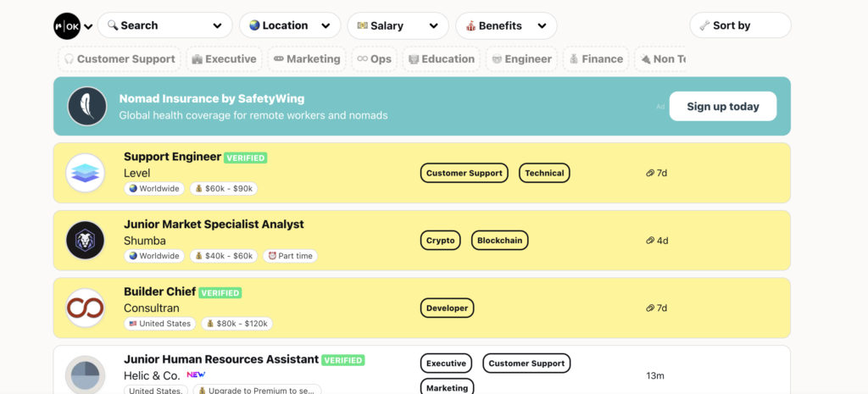The width and height of the screenshot is (868, 394).
Task: Select the Finance category filter
Action: tap(596, 59)
